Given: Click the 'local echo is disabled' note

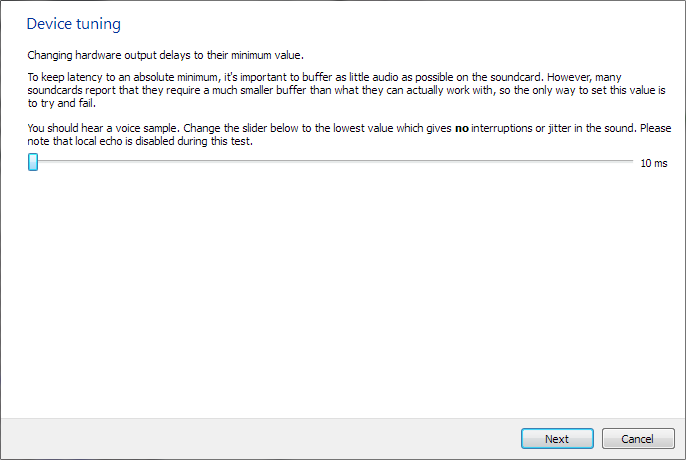Looking at the screenshot, I should pyautogui.click(x=126, y=141).
